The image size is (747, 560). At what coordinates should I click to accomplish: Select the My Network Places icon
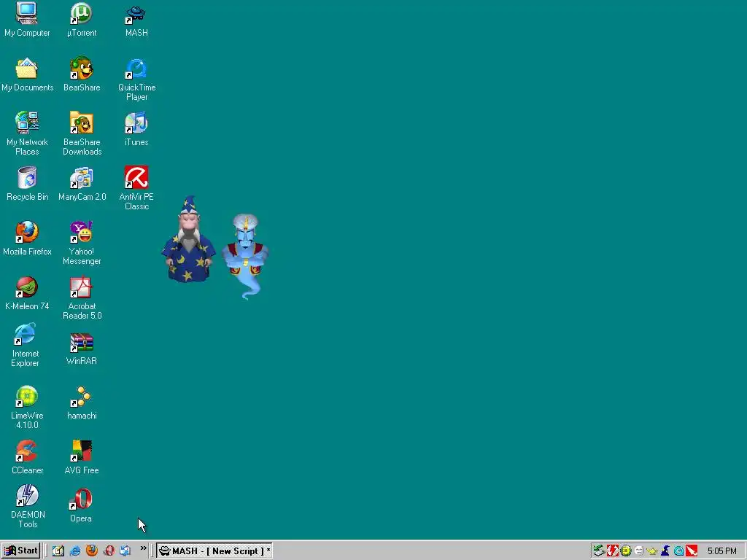tap(27, 134)
